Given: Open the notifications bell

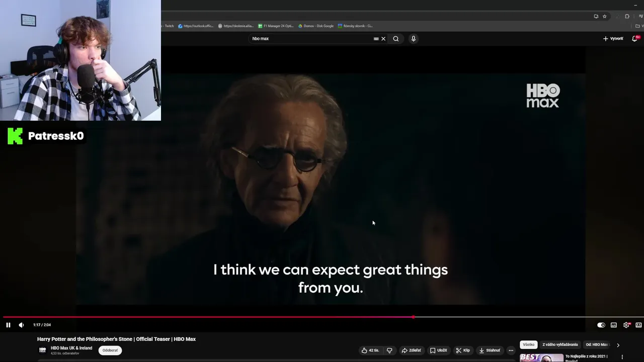Looking at the screenshot, I should pyautogui.click(x=635, y=39).
